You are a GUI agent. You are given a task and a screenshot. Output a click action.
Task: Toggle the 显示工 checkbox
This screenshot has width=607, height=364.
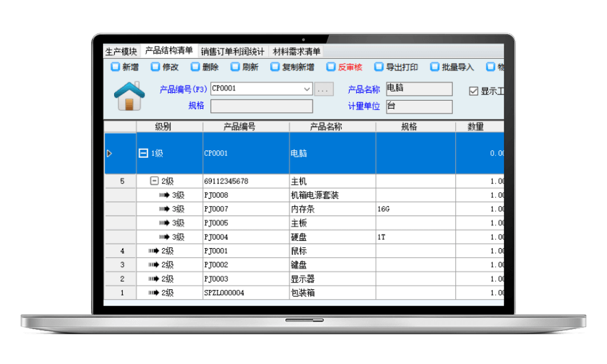[473, 91]
